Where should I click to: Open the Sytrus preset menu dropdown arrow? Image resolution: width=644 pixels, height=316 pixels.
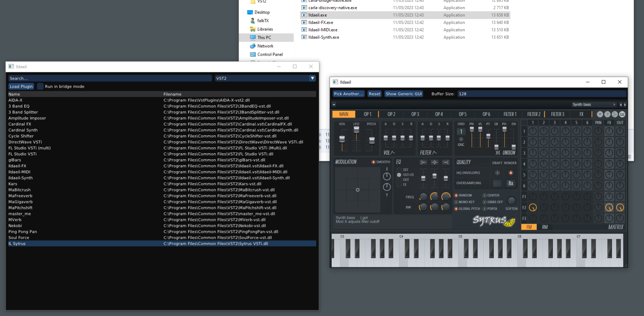tap(334, 105)
